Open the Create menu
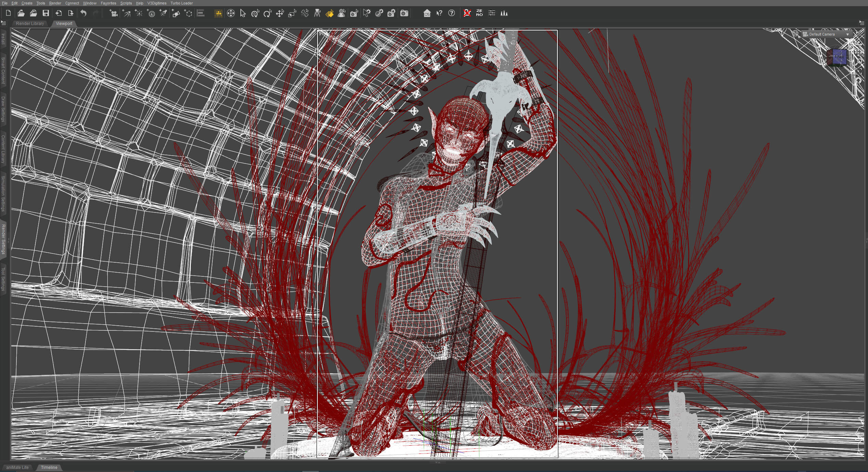 point(27,3)
